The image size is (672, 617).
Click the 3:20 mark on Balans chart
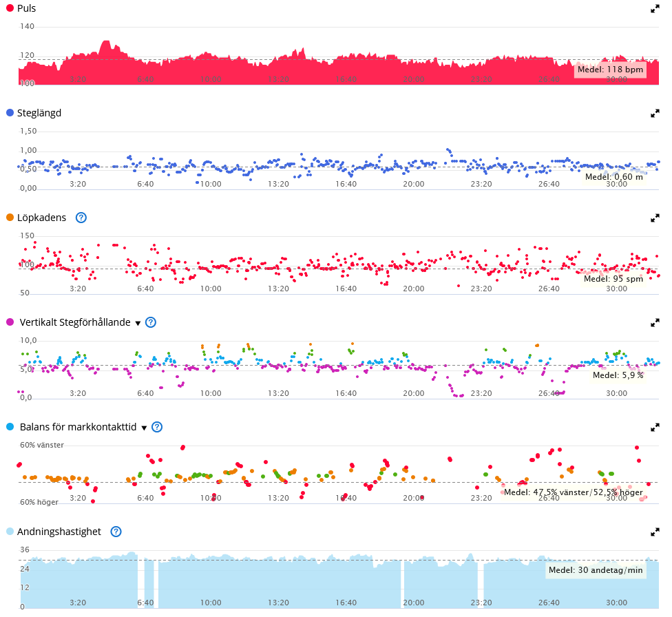click(78, 498)
